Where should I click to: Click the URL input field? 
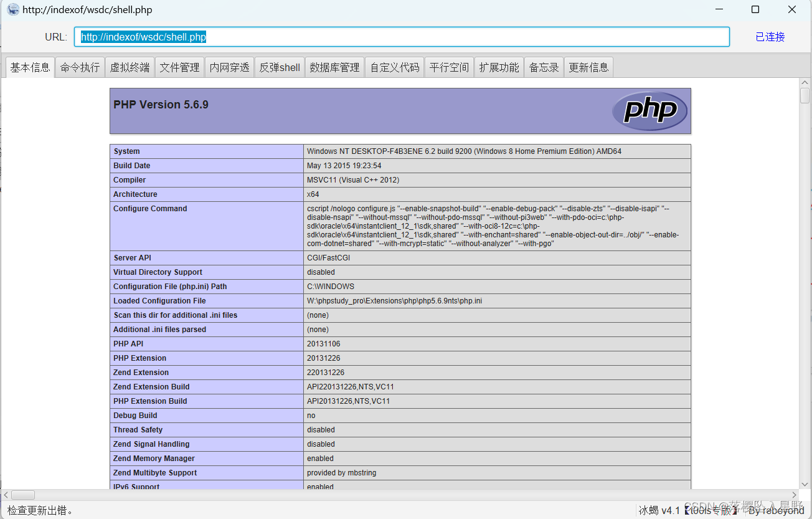pyautogui.click(x=402, y=37)
